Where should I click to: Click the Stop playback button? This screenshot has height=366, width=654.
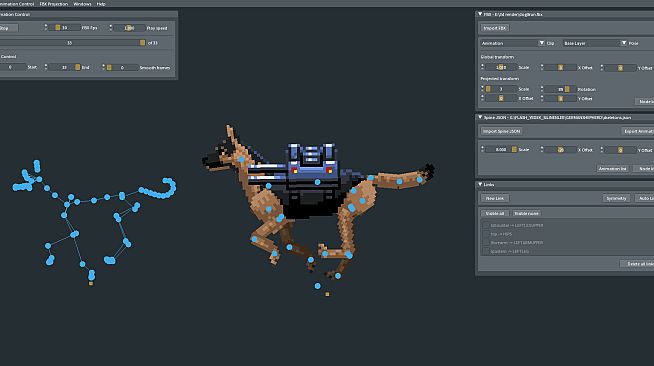8,28
